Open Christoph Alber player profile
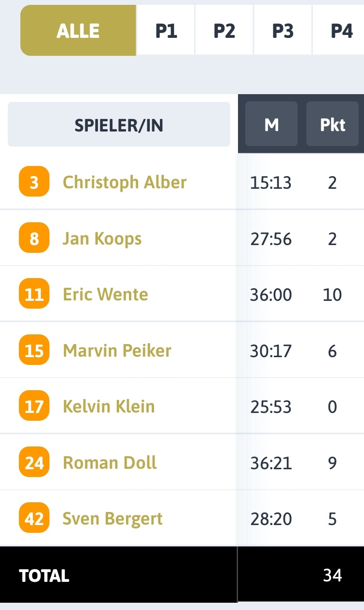The image size is (364, 610). 125,182
